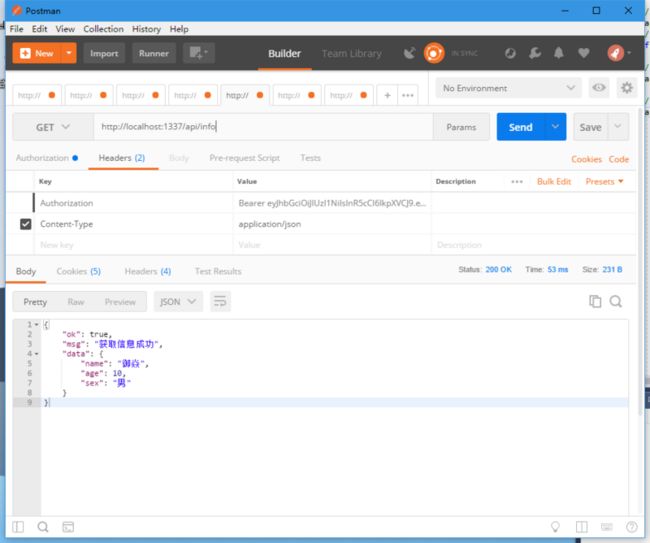Image resolution: width=650 pixels, height=543 pixels.
Task: Select Pretty response view
Action: coord(35,302)
